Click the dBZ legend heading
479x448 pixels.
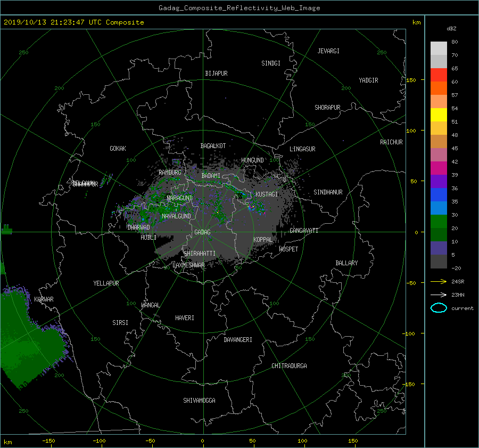coord(451,28)
